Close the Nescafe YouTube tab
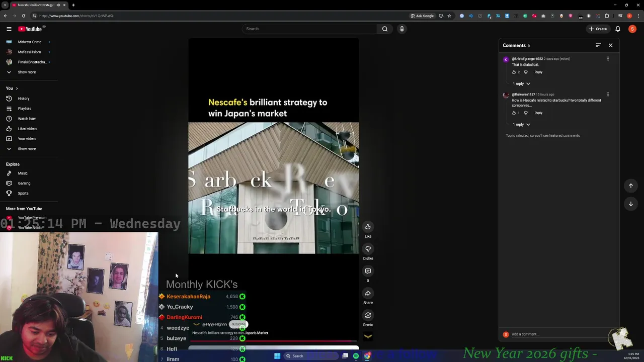 64,5
